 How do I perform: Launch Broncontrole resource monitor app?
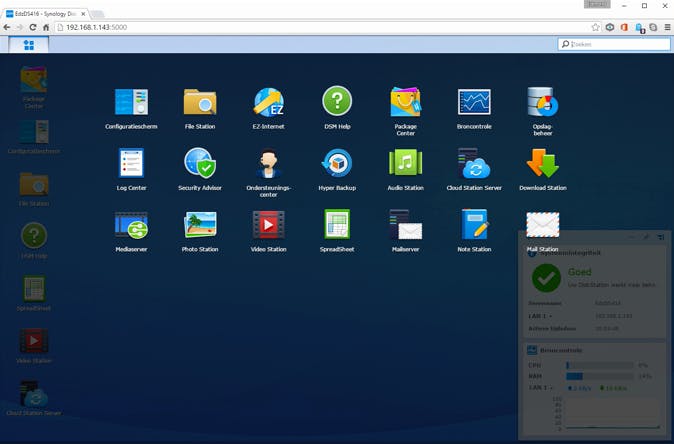pyautogui.click(x=474, y=102)
